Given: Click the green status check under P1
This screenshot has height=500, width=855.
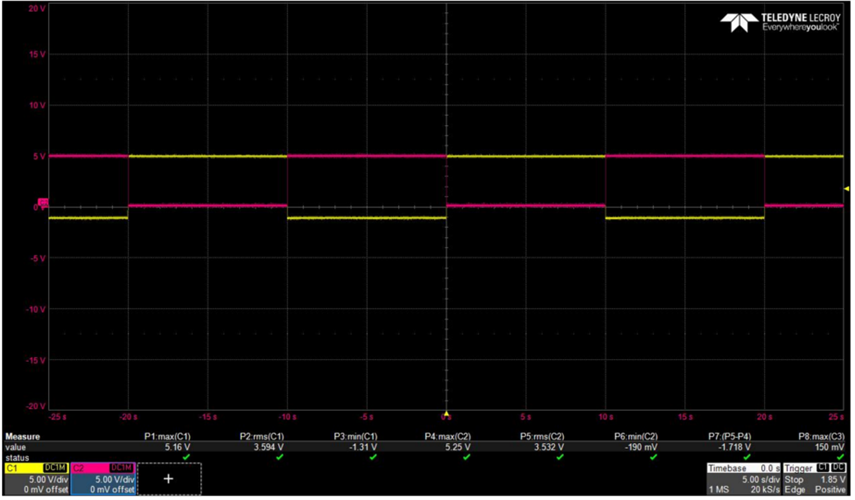Looking at the screenshot, I should (186, 457).
